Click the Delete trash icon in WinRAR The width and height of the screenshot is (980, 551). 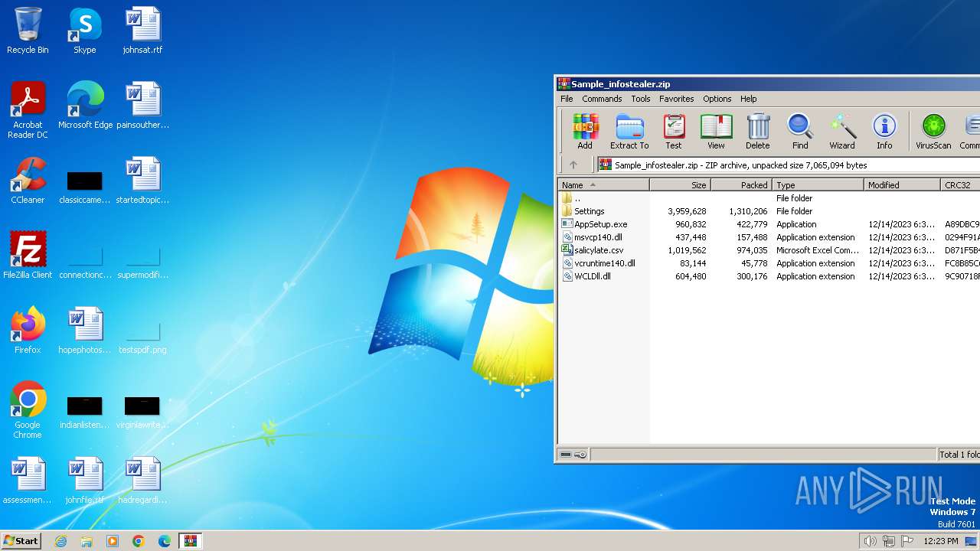point(758,131)
